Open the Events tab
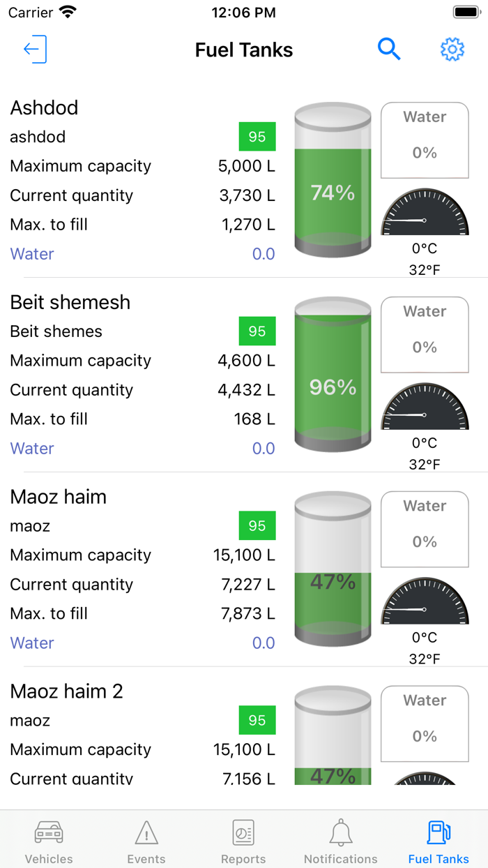Image resolution: width=488 pixels, height=868 pixels. (x=146, y=841)
